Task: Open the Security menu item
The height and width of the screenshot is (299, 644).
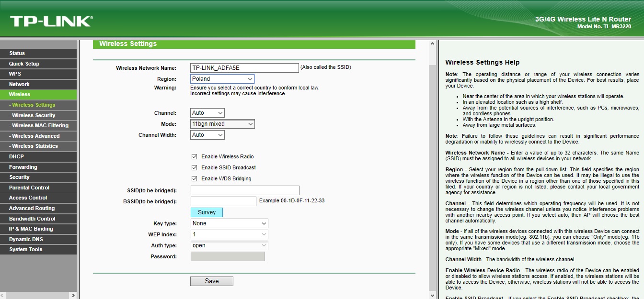Action: (x=38, y=177)
